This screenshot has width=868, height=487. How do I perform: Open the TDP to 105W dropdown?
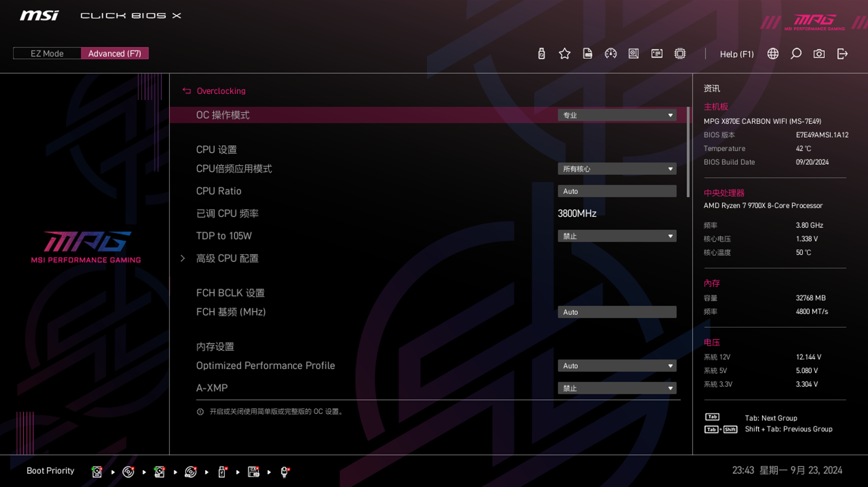[x=617, y=236]
